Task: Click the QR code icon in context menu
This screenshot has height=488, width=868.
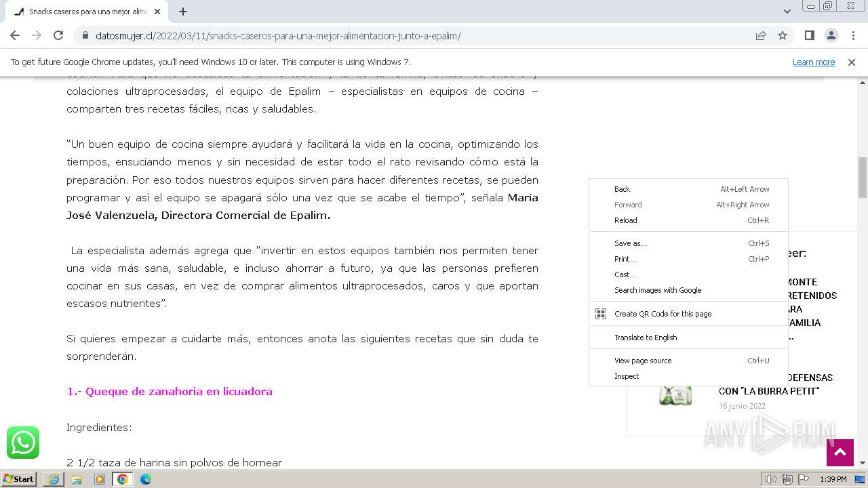Action: [601, 314]
